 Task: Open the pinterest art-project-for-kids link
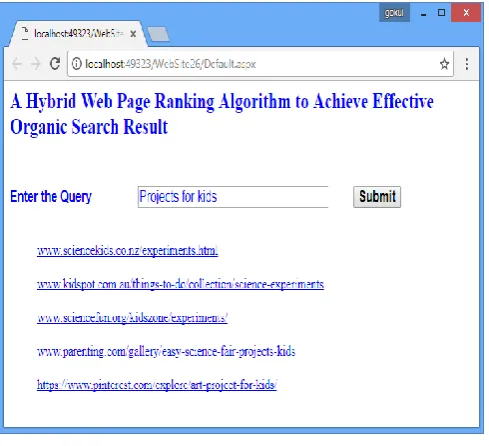click(157, 385)
